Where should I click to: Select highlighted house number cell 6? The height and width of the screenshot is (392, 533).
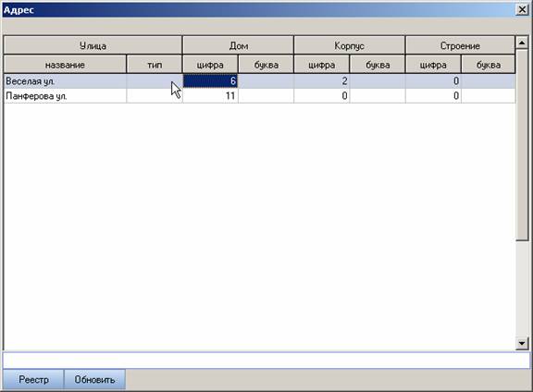(x=210, y=81)
